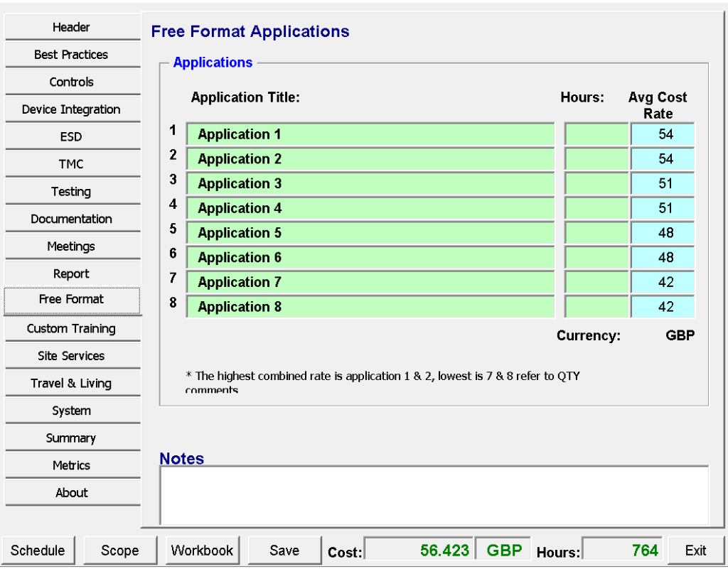Select Avg Cost Rate for Application 5
Viewport: 728px width, 569px height.
[663, 233]
